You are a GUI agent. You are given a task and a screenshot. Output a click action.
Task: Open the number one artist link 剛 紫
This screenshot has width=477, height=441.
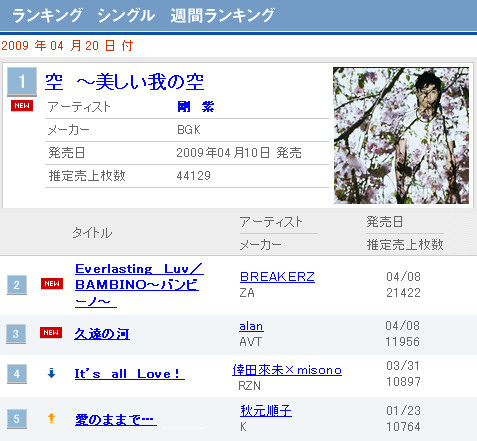[196, 107]
